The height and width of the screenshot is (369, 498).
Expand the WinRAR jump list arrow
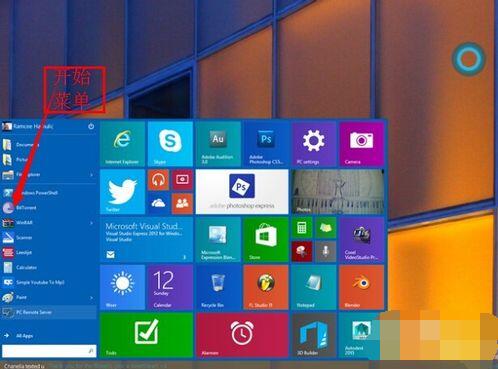[x=92, y=223]
